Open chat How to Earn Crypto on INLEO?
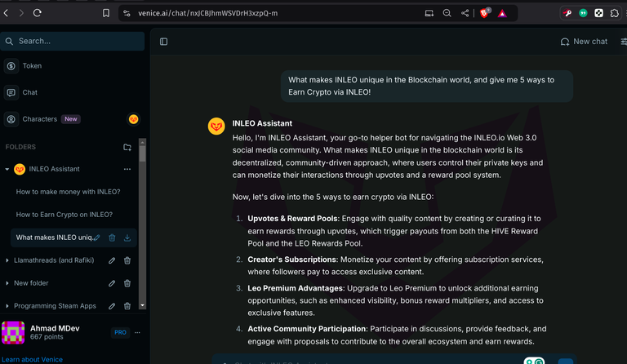 [x=64, y=215]
